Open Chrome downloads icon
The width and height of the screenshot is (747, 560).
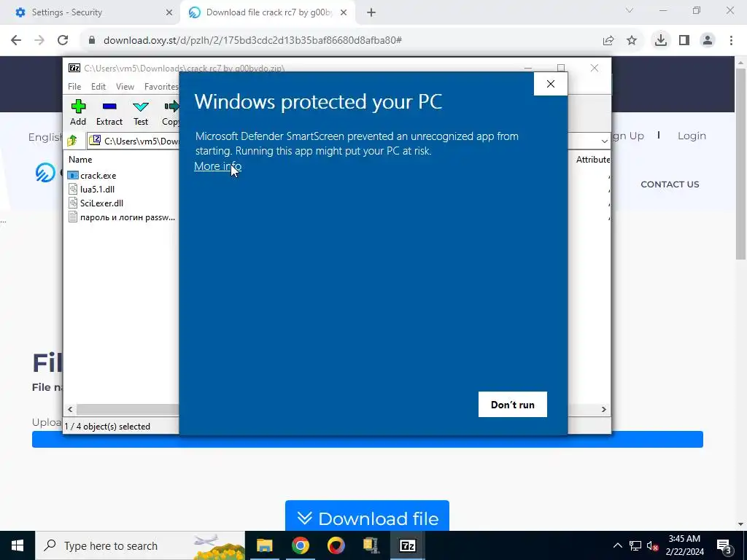[x=661, y=40]
